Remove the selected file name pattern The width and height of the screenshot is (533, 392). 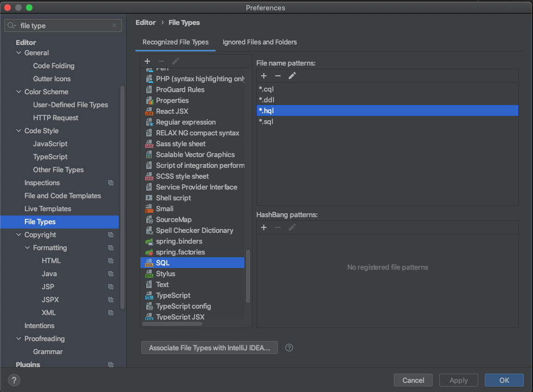(x=278, y=76)
